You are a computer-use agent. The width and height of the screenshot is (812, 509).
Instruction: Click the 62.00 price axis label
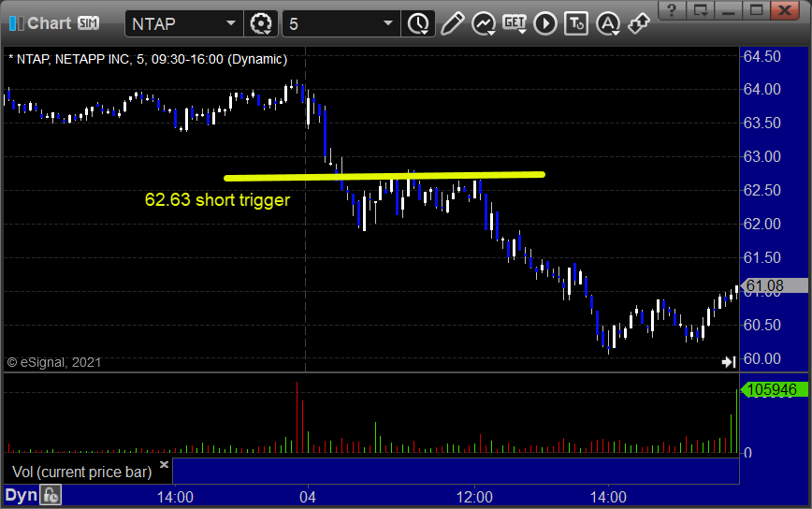pyautogui.click(x=762, y=224)
